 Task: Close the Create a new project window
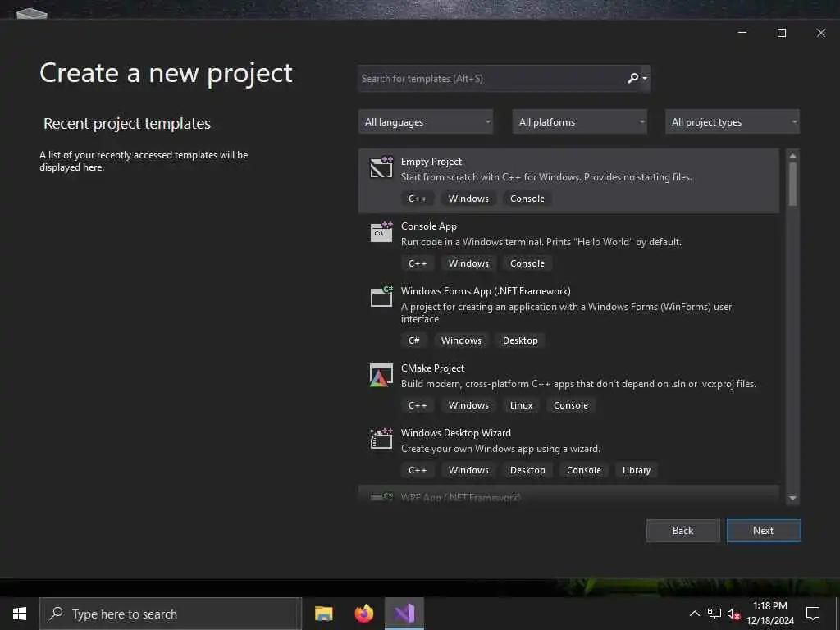[x=820, y=33]
